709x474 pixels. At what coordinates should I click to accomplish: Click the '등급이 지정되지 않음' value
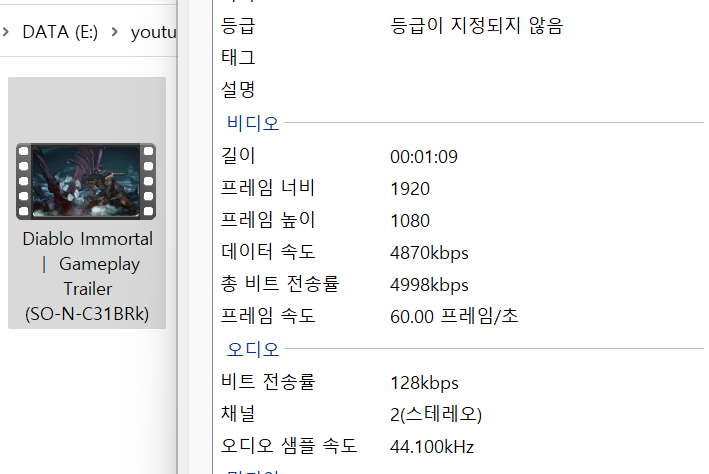(477, 25)
